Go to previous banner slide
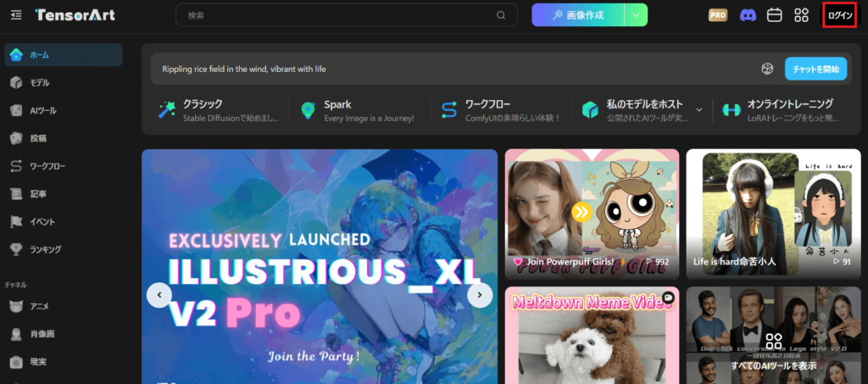This screenshot has height=384, width=868. (x=159, y=295)
